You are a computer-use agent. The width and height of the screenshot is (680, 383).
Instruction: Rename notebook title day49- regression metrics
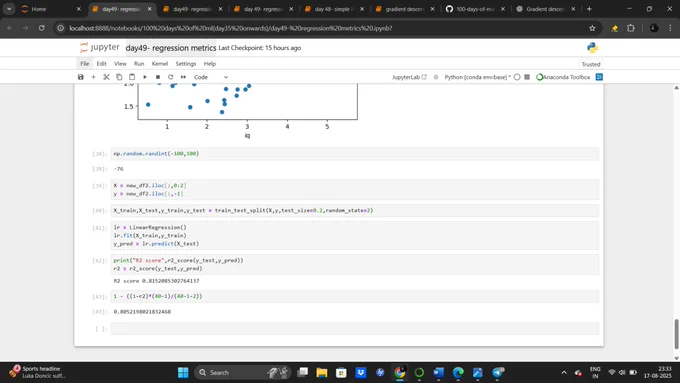pos(171,48)
